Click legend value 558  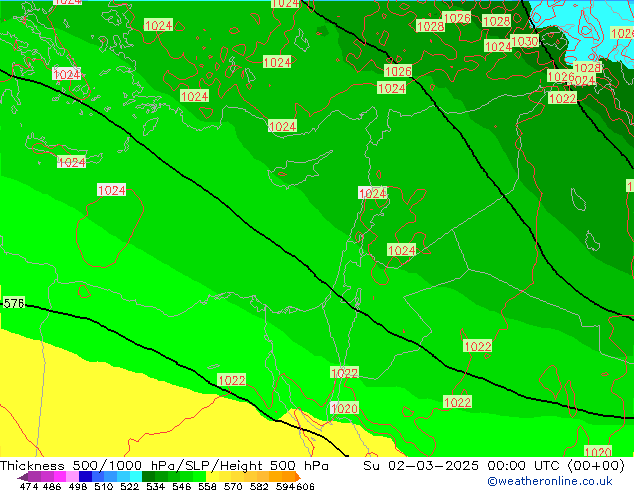pos(207,486)
